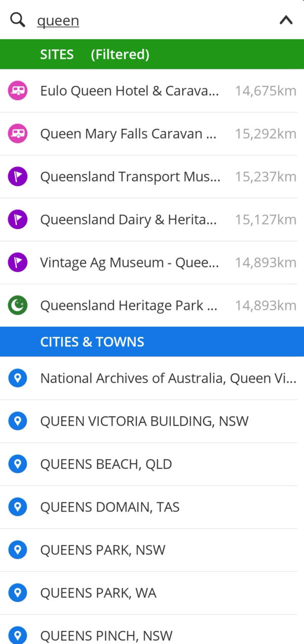This screenshot has height=644, width=304.
Task: Click the flag icon for Vintage Ag Museum
Action: [18, 262]
